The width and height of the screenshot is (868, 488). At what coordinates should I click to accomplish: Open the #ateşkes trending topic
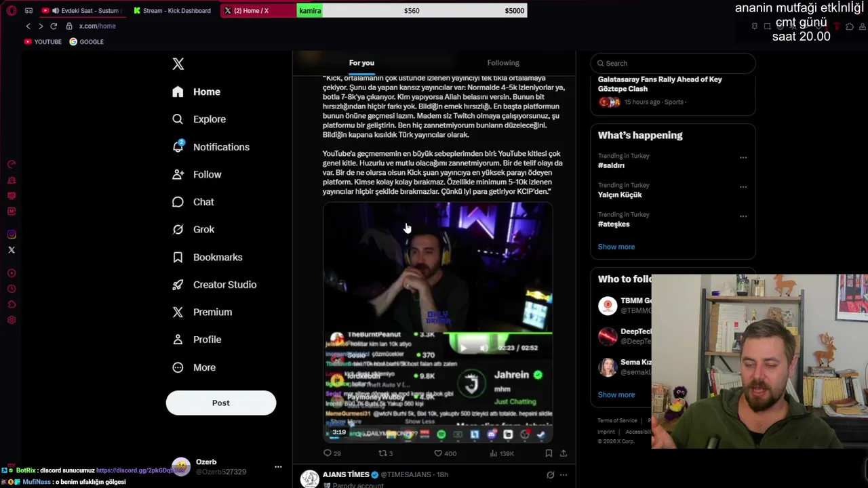point(614,224)
